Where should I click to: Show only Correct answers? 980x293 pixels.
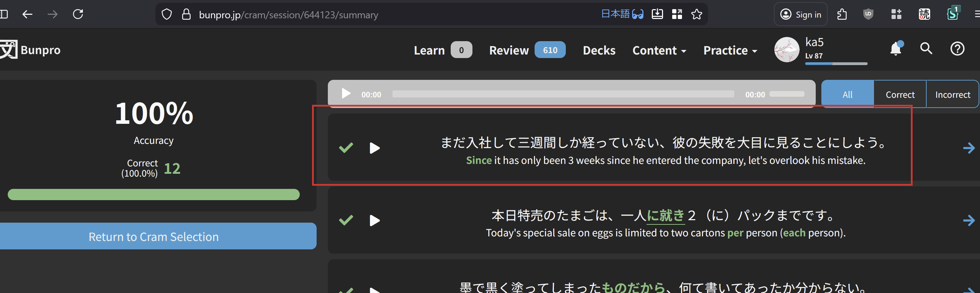[900, 95]
